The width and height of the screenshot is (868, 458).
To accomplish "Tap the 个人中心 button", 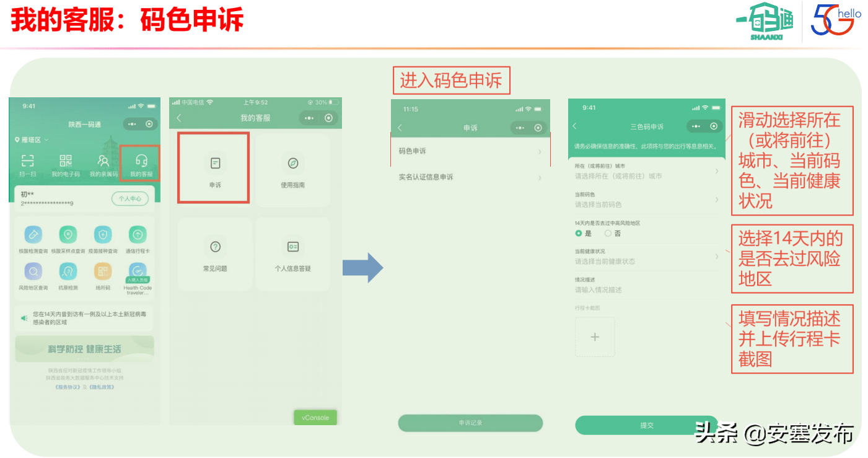I will click(x=130, y=199).
